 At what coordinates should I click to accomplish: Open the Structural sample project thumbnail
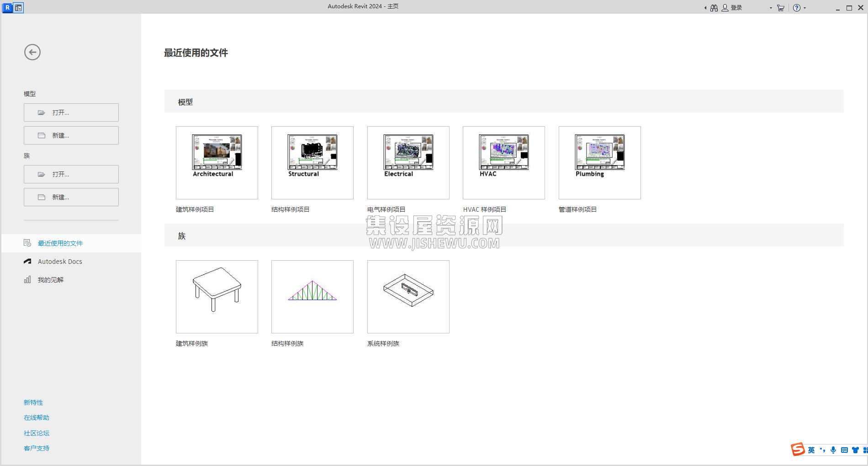[312, 163]
